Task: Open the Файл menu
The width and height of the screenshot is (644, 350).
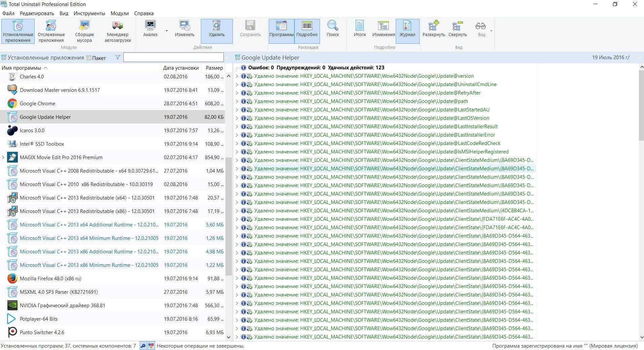Action: click(x=8, y=13)
